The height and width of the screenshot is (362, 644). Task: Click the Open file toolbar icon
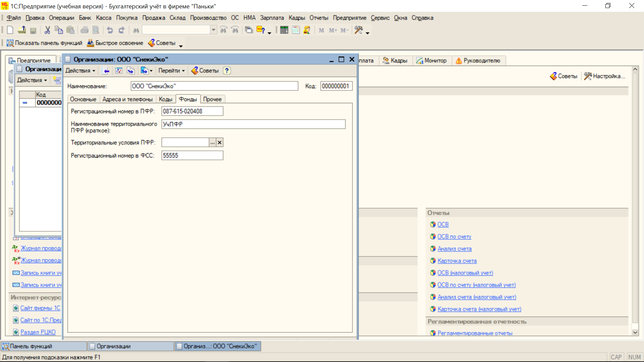pos(22,30)
